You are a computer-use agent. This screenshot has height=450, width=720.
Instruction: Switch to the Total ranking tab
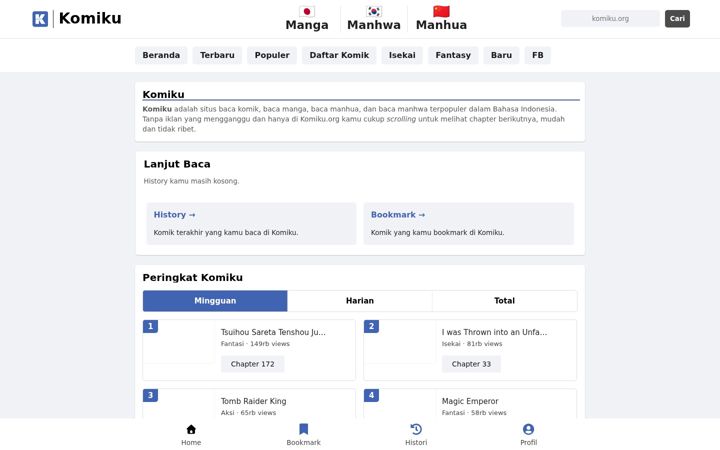pyautogui.click(x=504, y=301)
